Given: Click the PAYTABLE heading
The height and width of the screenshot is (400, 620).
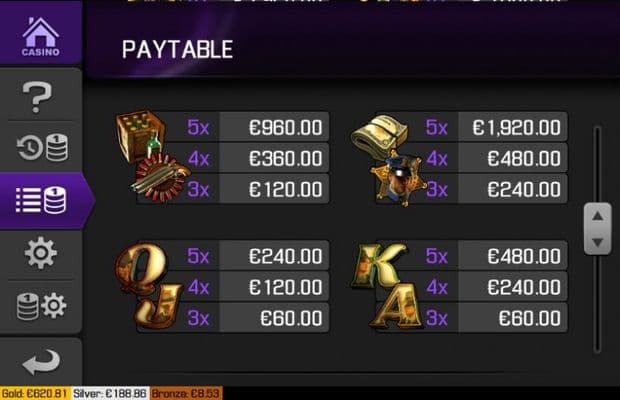Looking at the screenshot, I should tap(177, 49).
